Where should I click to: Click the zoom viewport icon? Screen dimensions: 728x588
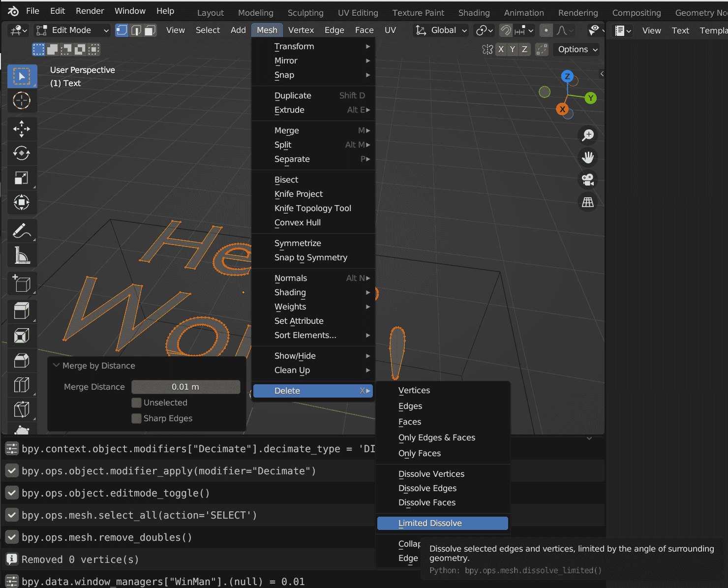click(588, 135)
